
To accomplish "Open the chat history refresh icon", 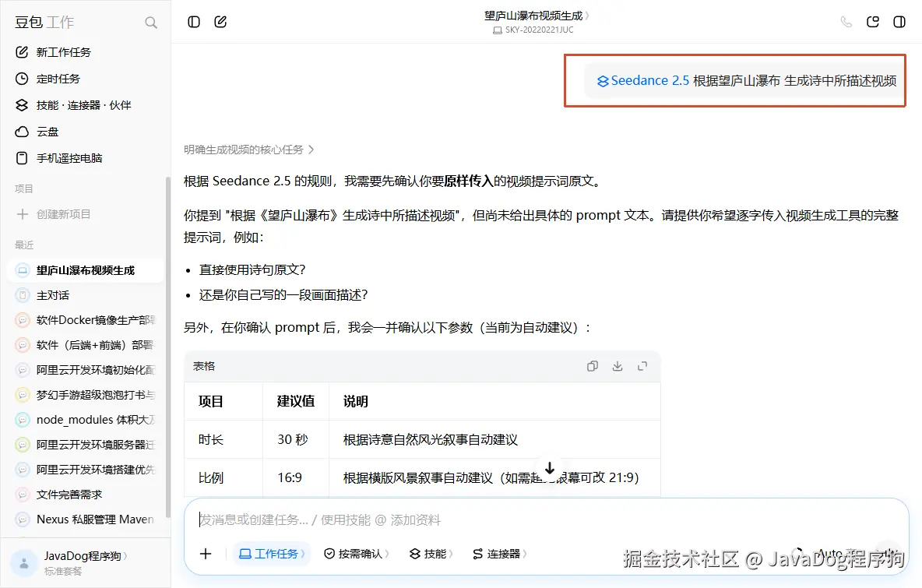I will [x=873, y=22].
